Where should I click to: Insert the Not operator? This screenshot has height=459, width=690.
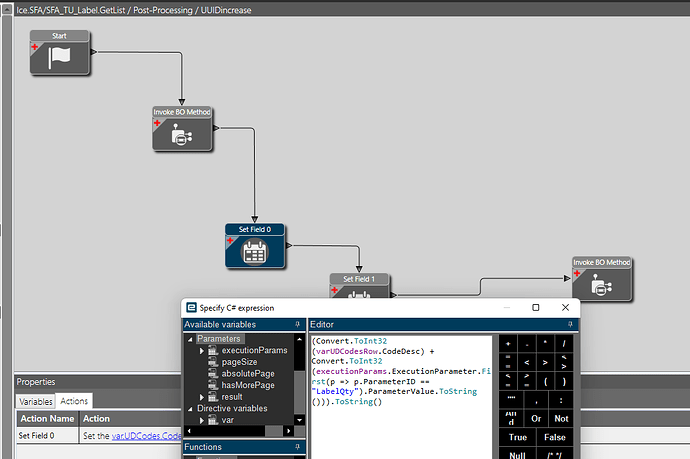[x=561, y=418]
